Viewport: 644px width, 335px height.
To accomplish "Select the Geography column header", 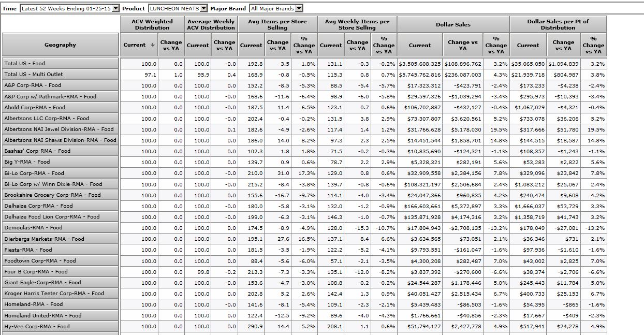I will (60, 45).
